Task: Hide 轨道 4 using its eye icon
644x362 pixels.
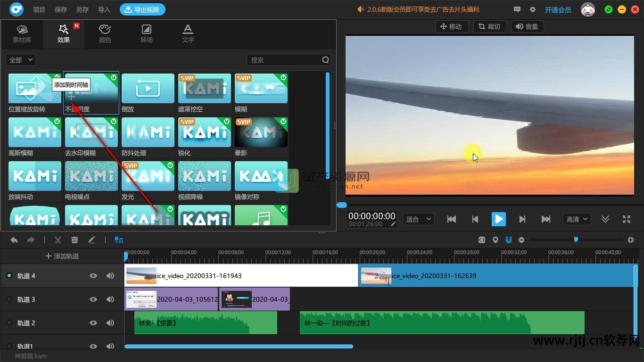Action: tap(93, 276)
